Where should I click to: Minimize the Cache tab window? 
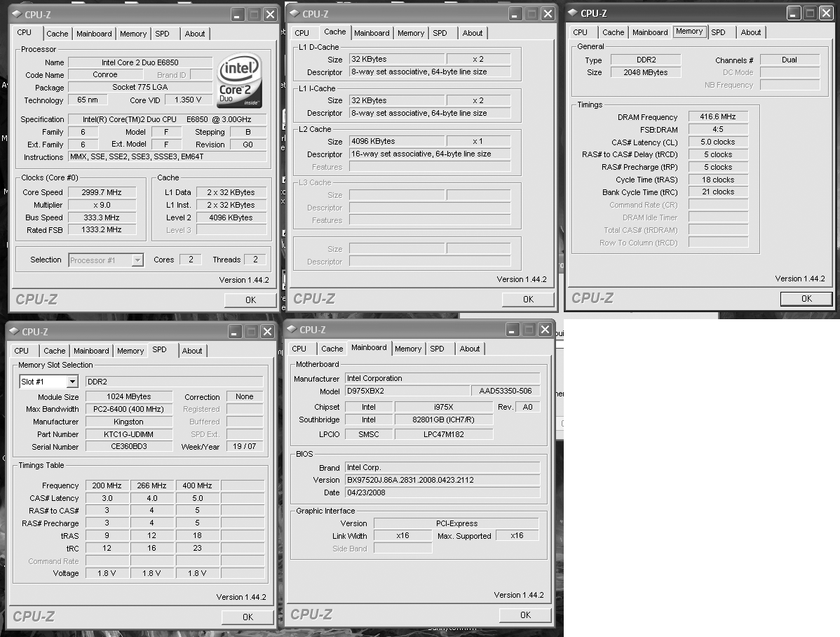coord(515,14)
